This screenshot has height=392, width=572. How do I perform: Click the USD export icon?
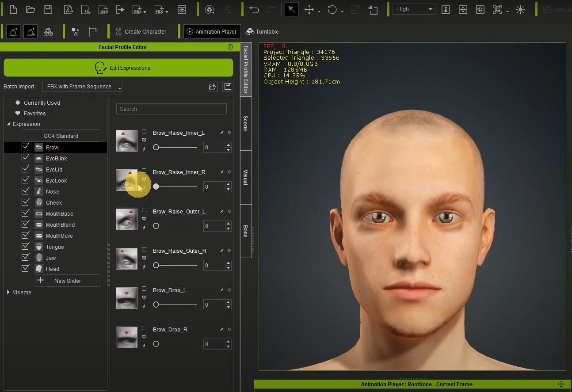pos(103,9)
